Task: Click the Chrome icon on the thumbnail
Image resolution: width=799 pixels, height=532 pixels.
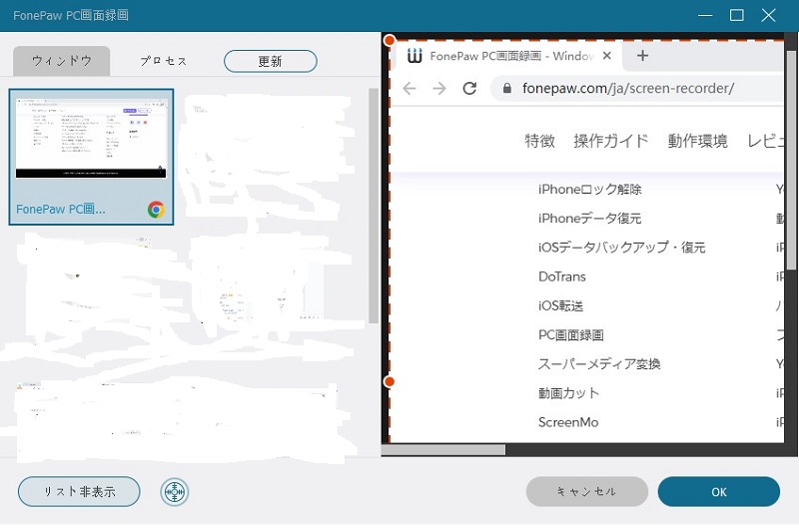Action: [x=156, y=210]
